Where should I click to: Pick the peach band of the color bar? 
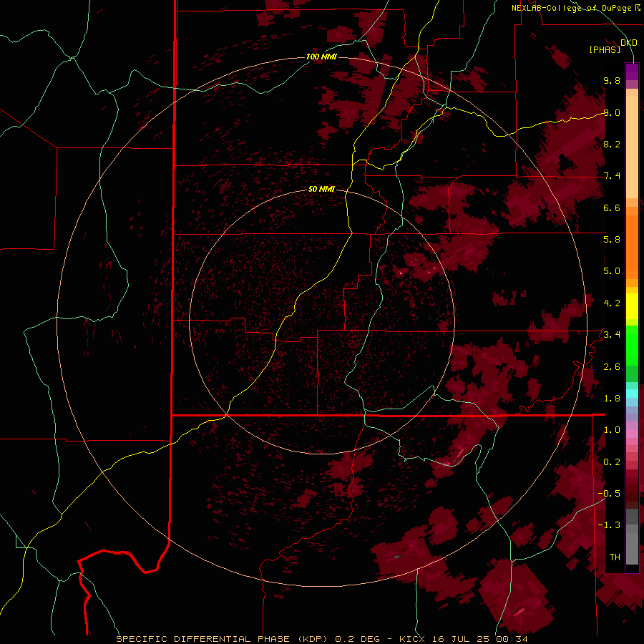tap(632, 147)
